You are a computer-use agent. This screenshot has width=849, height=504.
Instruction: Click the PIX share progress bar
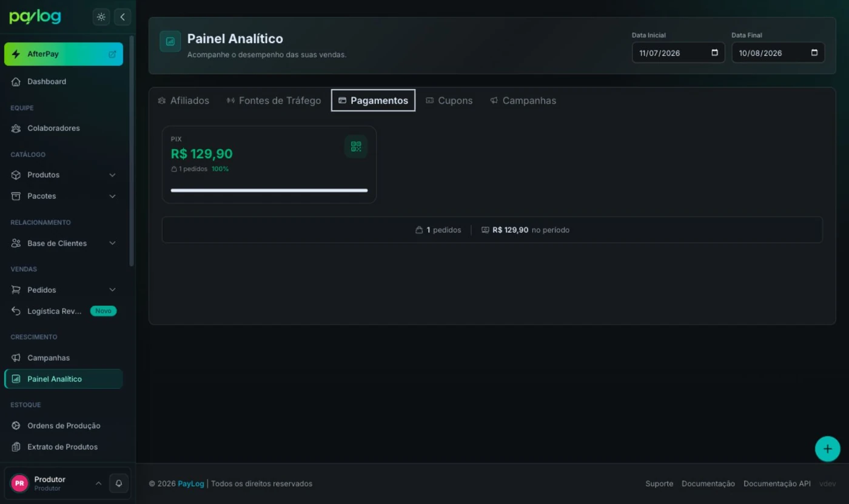[269, 190]
